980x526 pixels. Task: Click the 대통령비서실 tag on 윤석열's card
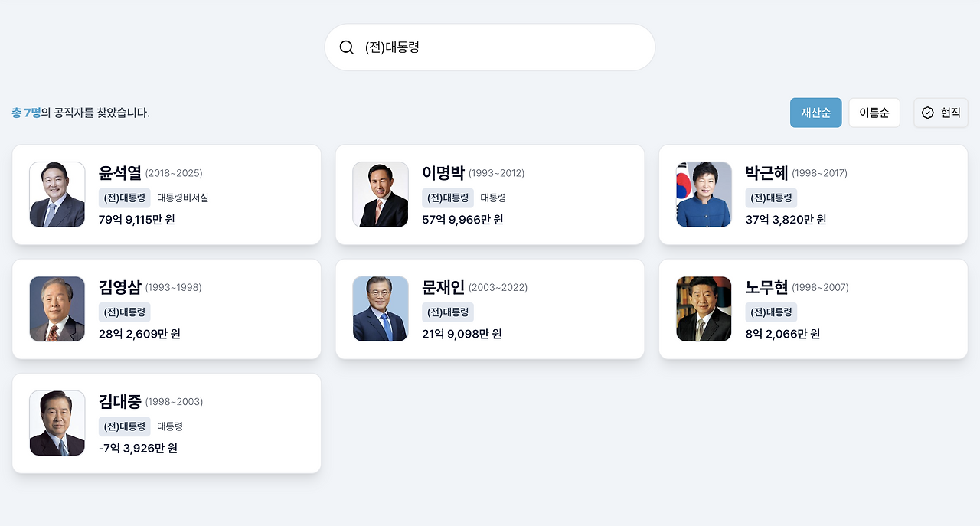(x=182, y=198)
